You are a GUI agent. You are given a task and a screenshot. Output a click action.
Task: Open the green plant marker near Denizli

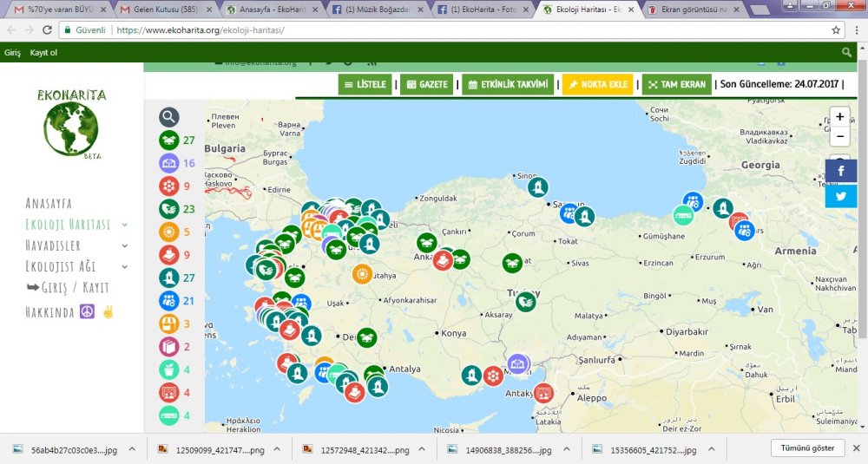point(366,337)
